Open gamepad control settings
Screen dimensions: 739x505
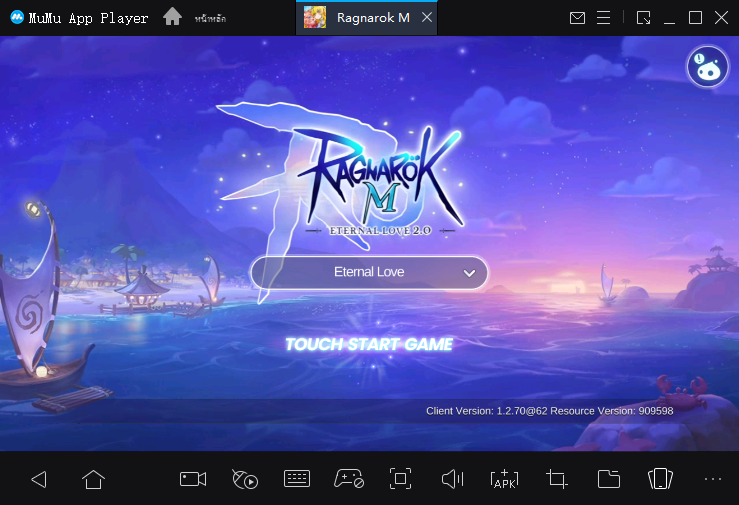(x=348, y=479)
